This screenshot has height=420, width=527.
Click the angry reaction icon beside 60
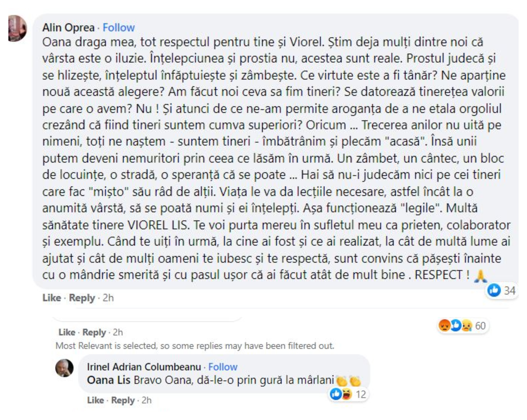444,325
